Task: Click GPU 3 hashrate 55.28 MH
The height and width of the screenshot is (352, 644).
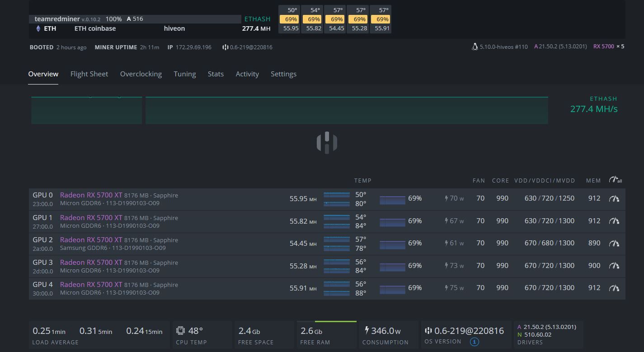Action: (303, 266)
